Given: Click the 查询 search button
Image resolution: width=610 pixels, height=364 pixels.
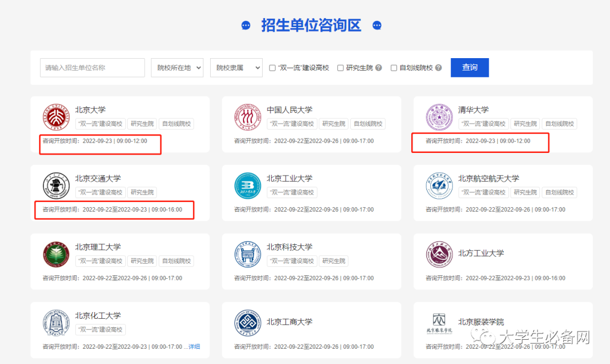Looking at the screenshot, I should 469,68.
